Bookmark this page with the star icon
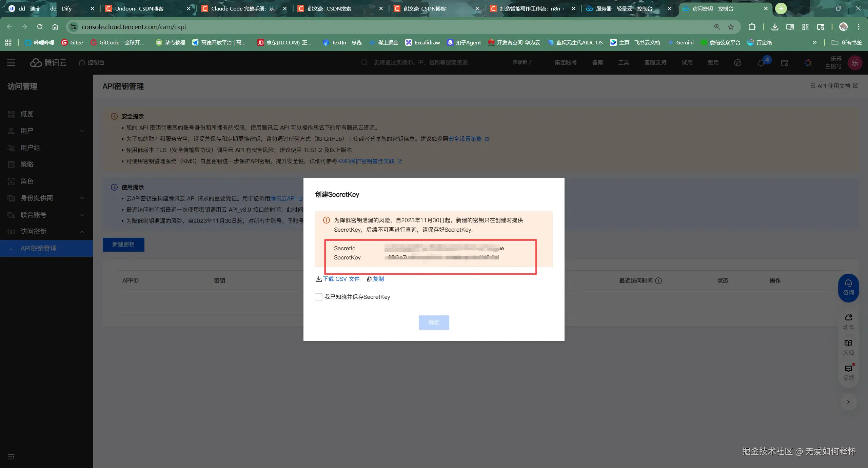The width and height of the screenshot is (868, 468). [731, 27]
